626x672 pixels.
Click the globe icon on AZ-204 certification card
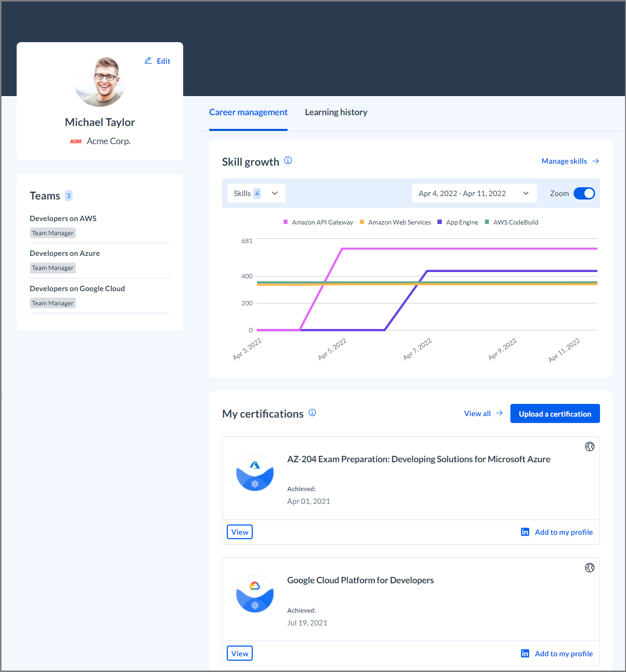pyautogui.click(x=590, y=447)
